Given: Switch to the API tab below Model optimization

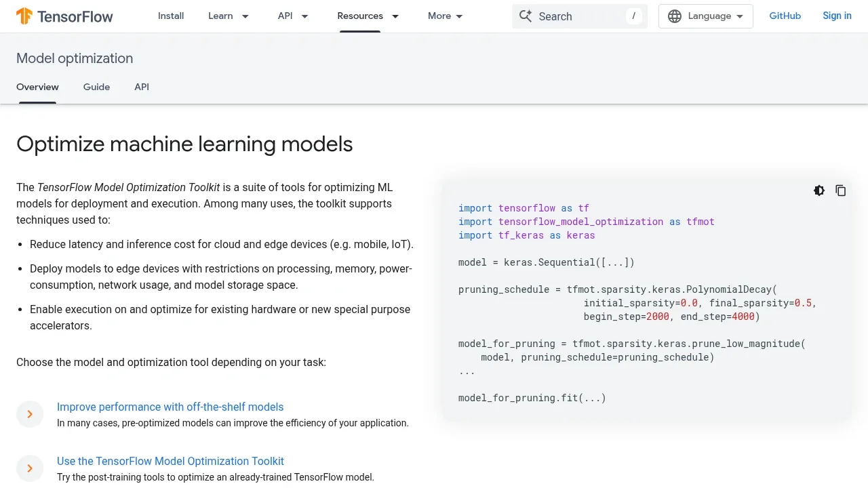Looking at the screenshot, I should (142, 87).
